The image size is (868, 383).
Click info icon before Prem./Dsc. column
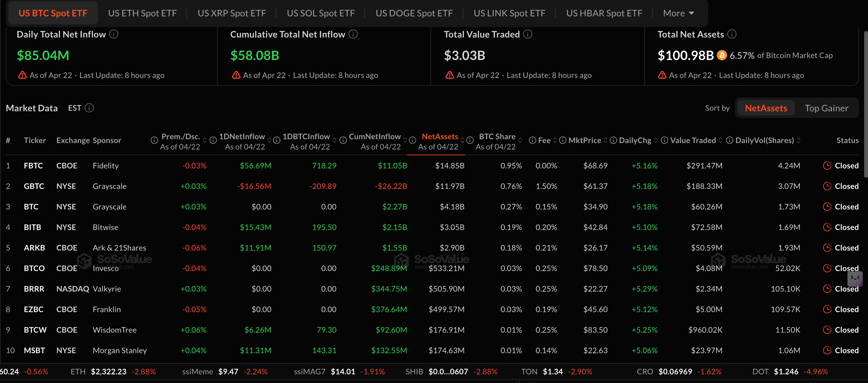point(154,140)
